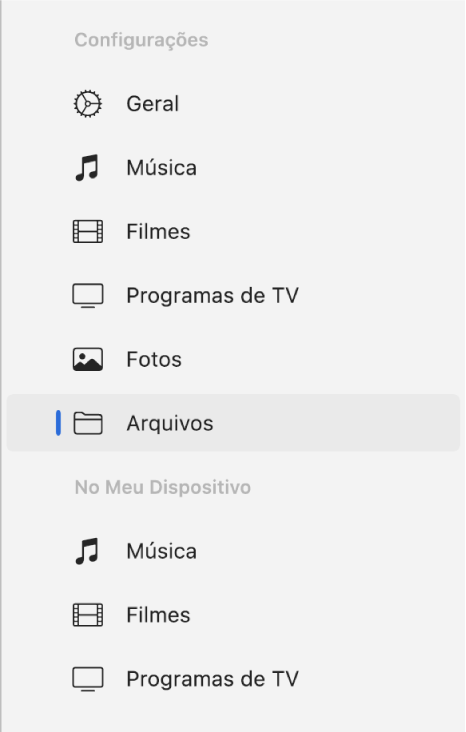Select the music note icon under No Meu Dispositivo
The image size is (466, 732).
[87, 551]
